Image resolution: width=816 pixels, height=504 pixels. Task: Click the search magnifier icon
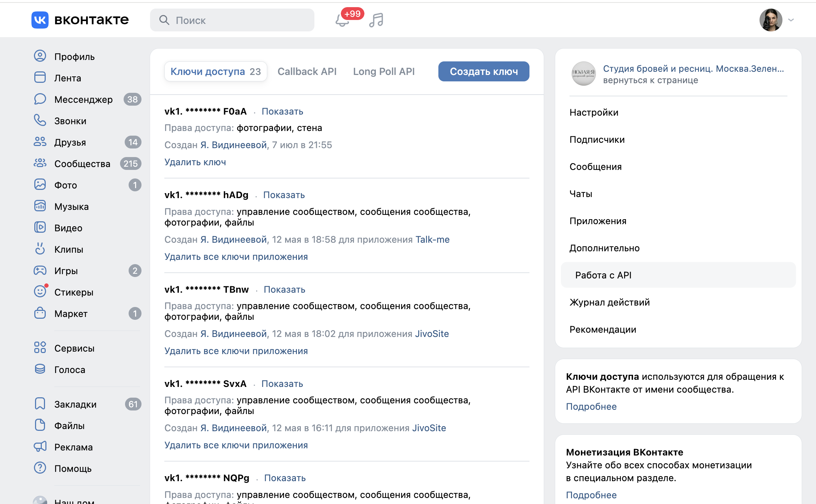click(x=164, y=20)
